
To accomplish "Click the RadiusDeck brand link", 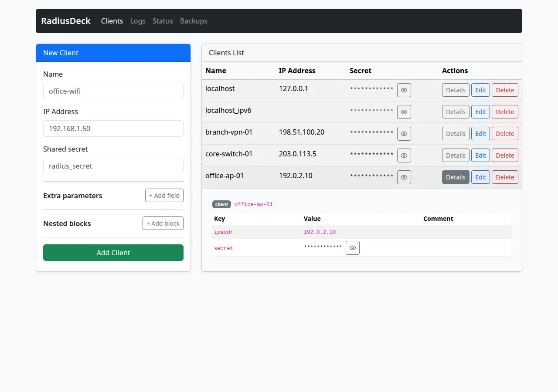I will [66, 21].
